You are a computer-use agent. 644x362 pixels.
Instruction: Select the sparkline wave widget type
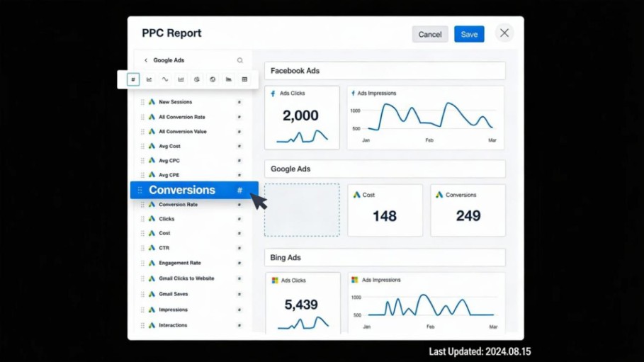[x=164, y=79]
